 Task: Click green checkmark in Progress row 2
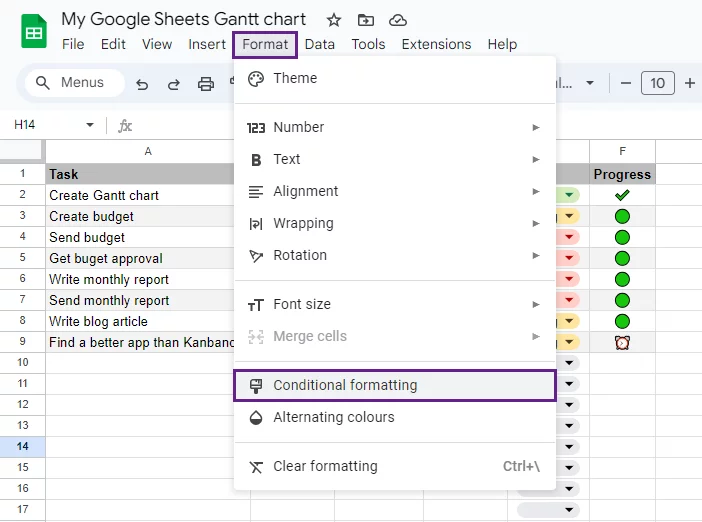622,195
